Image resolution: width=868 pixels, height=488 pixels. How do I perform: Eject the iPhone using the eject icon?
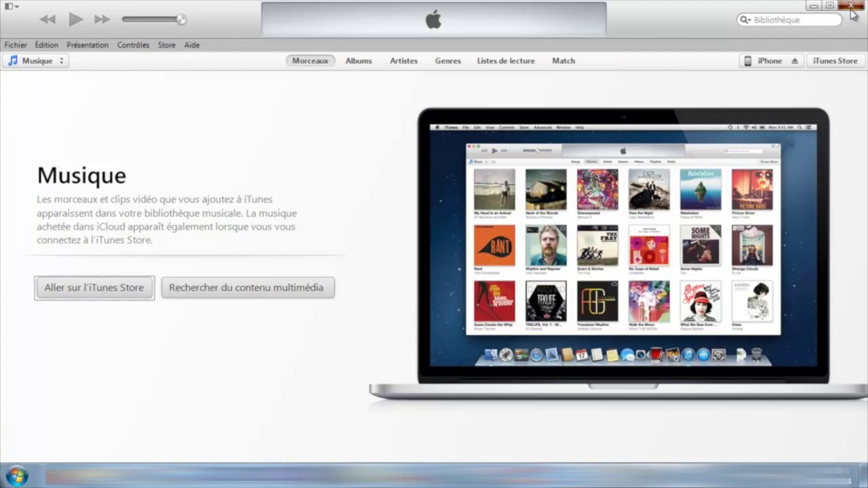(795, 61)
